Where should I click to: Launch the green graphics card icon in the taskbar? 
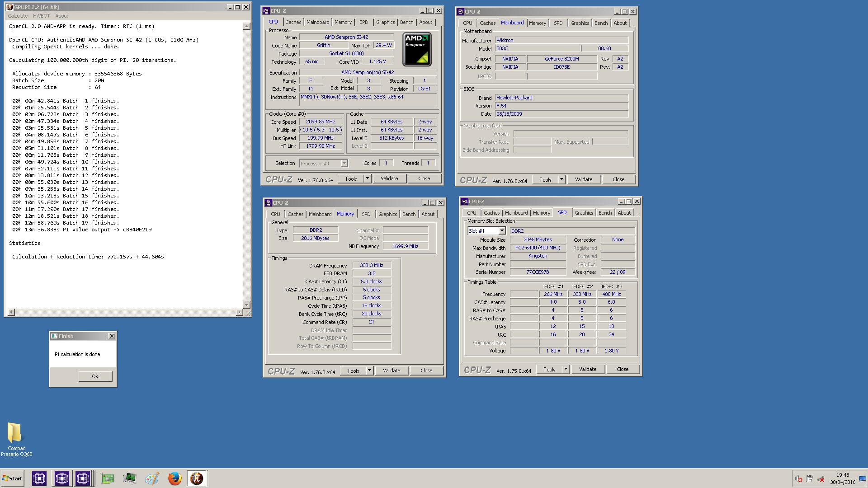(x=108, y=479)
